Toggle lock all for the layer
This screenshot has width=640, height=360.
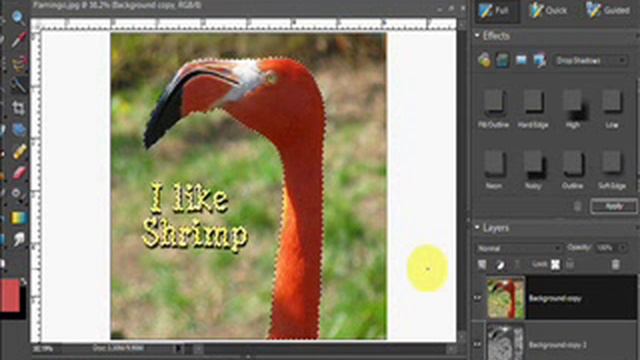(x=570, y=264)
